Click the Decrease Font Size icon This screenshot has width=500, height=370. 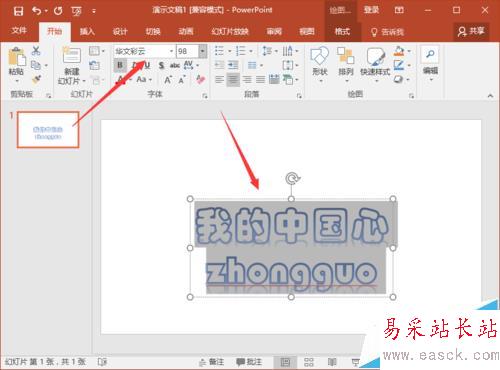pos(182,80)
